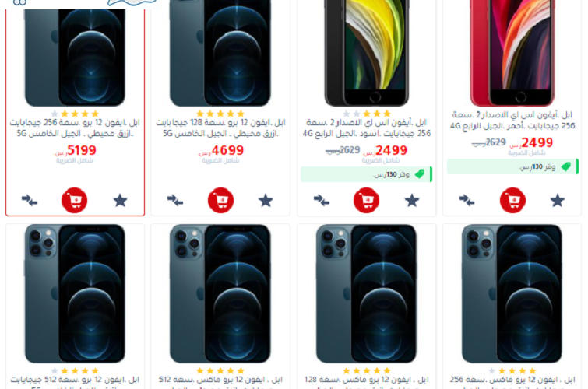Favorite the 5199 iPhone 12 Pro with star
Image resolution: width=588 pixels, height=389 pixels.
(x=120, y=201)
